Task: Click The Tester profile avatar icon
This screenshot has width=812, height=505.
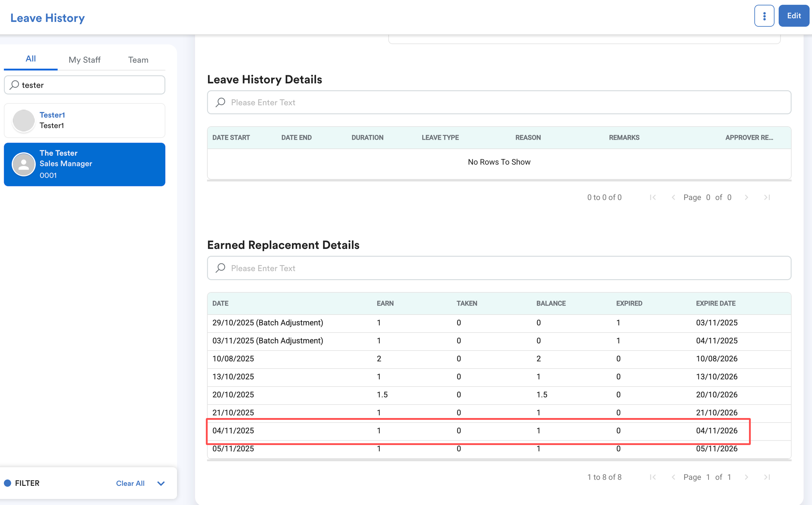Action: (x=24, y=164)
